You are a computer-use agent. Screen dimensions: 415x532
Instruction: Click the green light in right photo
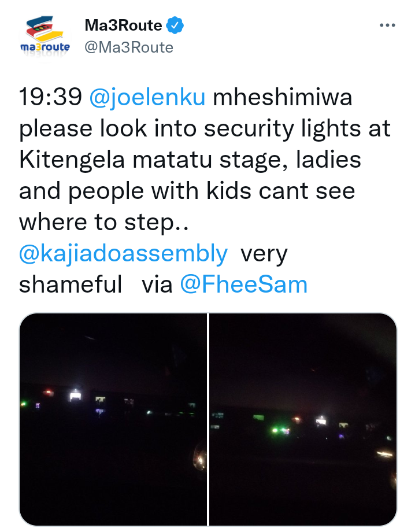pyautogui.click(x=275, y=431)
